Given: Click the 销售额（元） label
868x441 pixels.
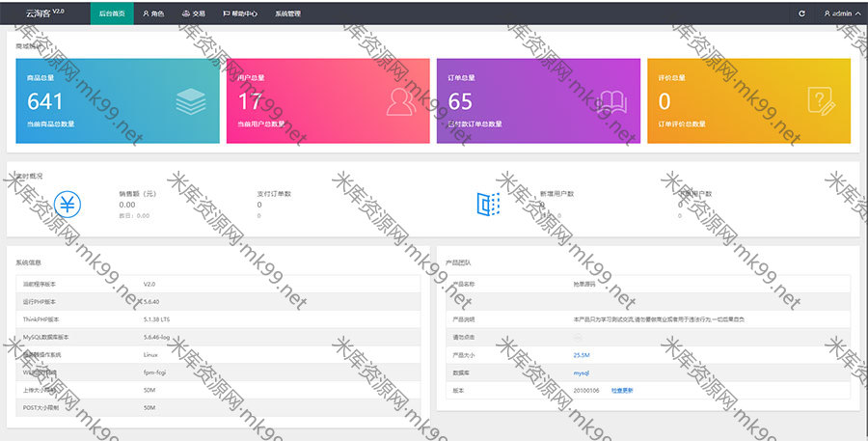Looking at the screenshot, I should (137, 194).
